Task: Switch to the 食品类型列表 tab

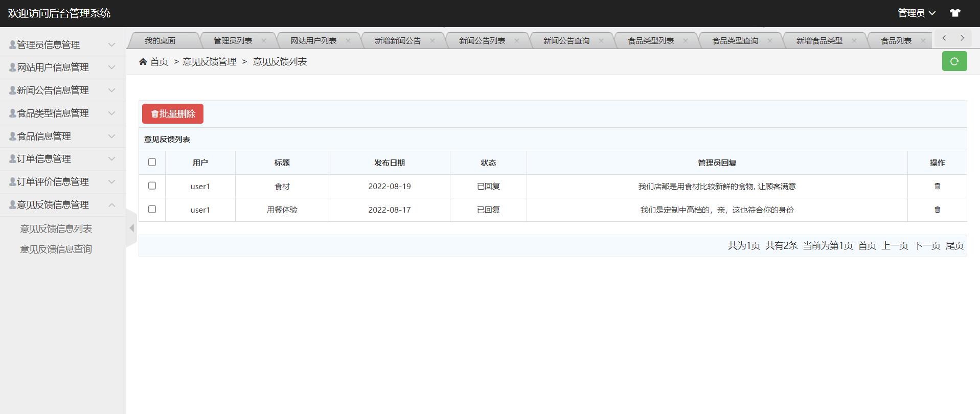Action: 651,40
